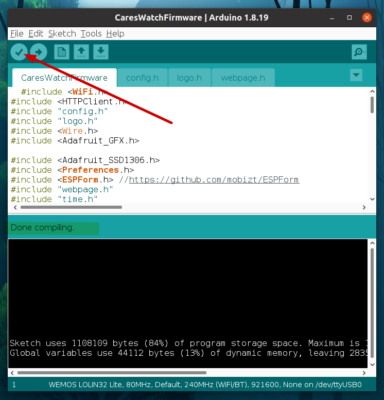Click the "Sketch uses 1108109 bytes" console line
This screenshot has height=400, width=384.
pyautogui.click(x=188, y=343)
